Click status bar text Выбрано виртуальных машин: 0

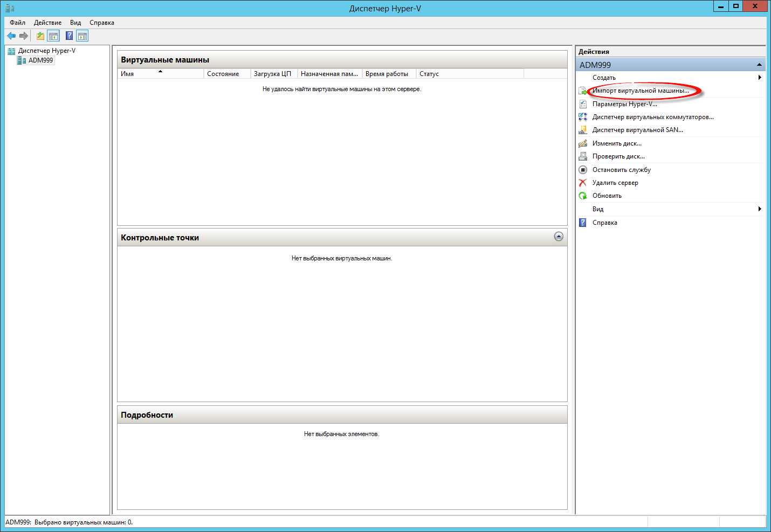click(84, 522)
